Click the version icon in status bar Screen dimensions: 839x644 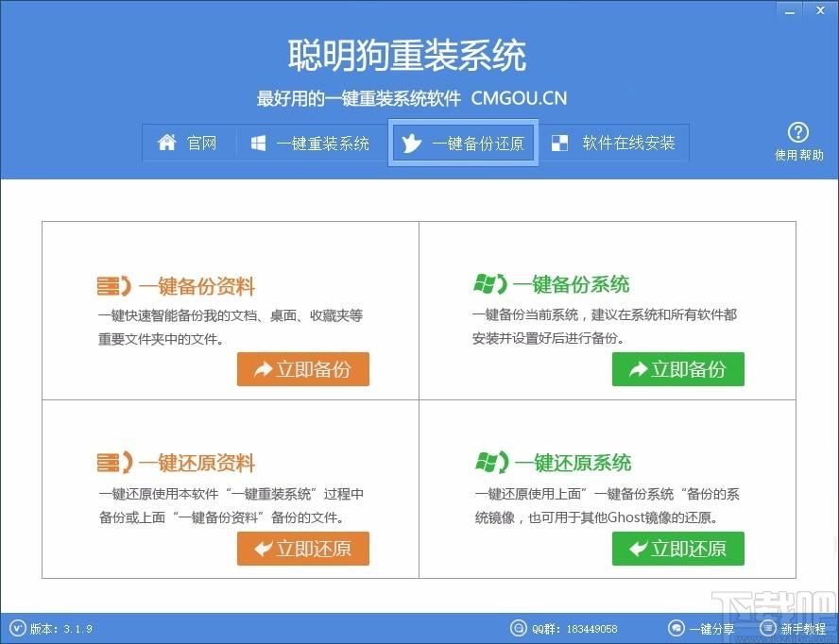pos(18,628)
